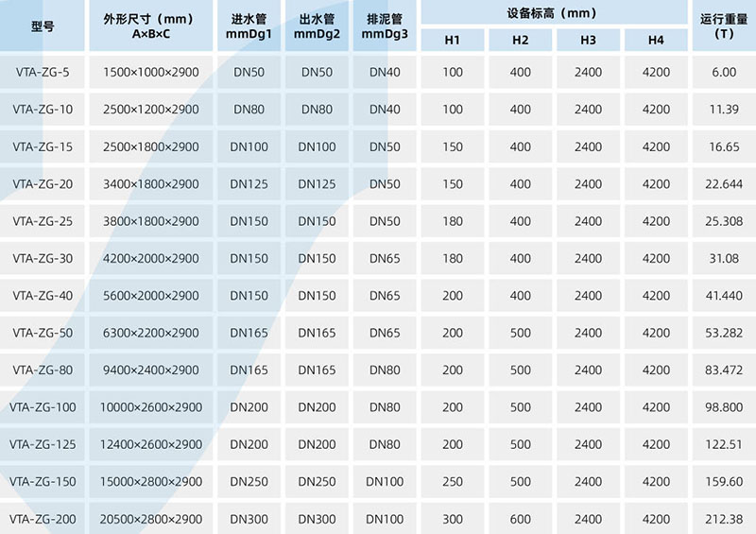Select the H4 sub-column header
This screenshot has height=534, width=756.
tap(656, 40)
